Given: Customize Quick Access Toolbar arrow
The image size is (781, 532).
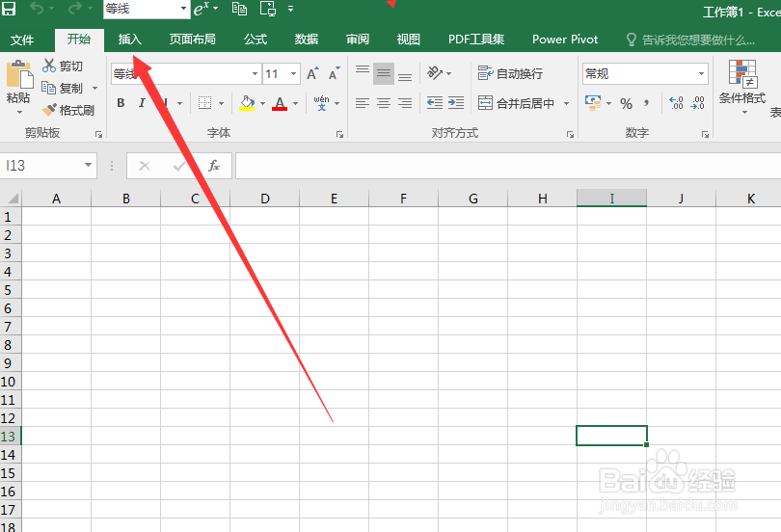Looking at the screenshot, I should click(290, 9).
